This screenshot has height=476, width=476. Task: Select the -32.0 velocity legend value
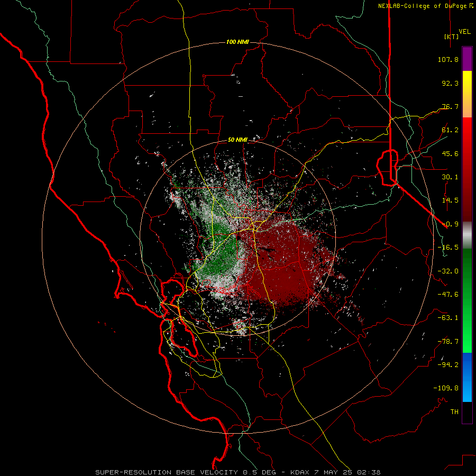click(x=448, y=271)
